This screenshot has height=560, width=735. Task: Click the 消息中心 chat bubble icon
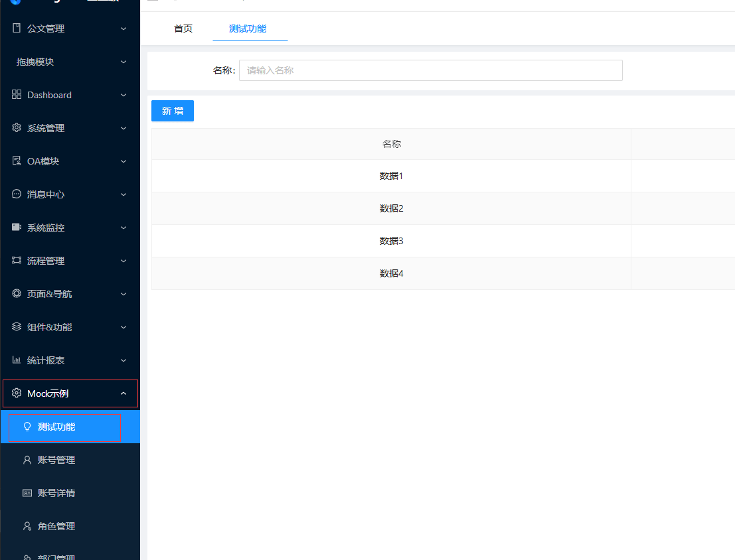click(17, 194)
